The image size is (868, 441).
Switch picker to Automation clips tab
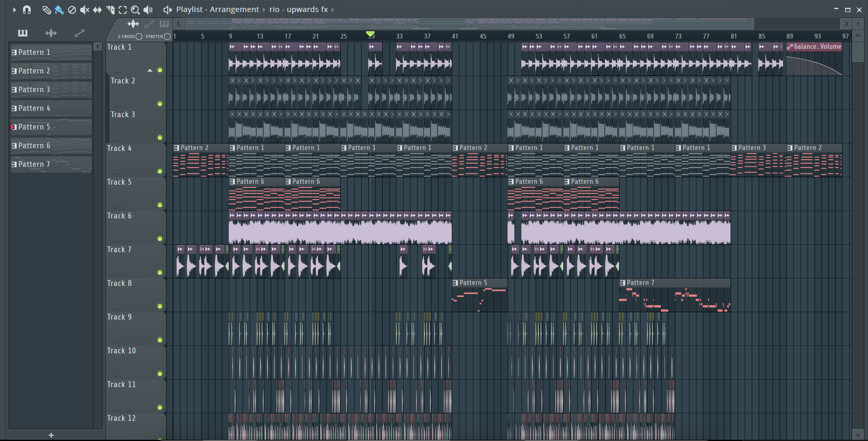pyautogui.click(x=80, y=33)
